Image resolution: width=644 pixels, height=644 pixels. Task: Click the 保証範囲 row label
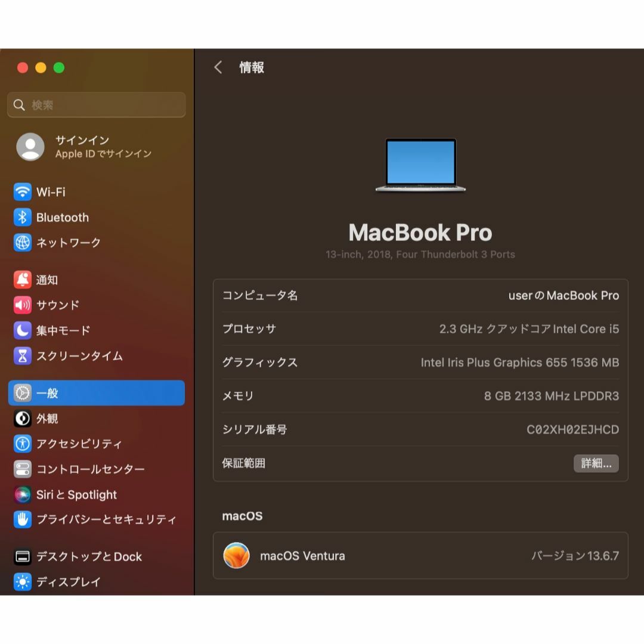click(x=243, y=463)
